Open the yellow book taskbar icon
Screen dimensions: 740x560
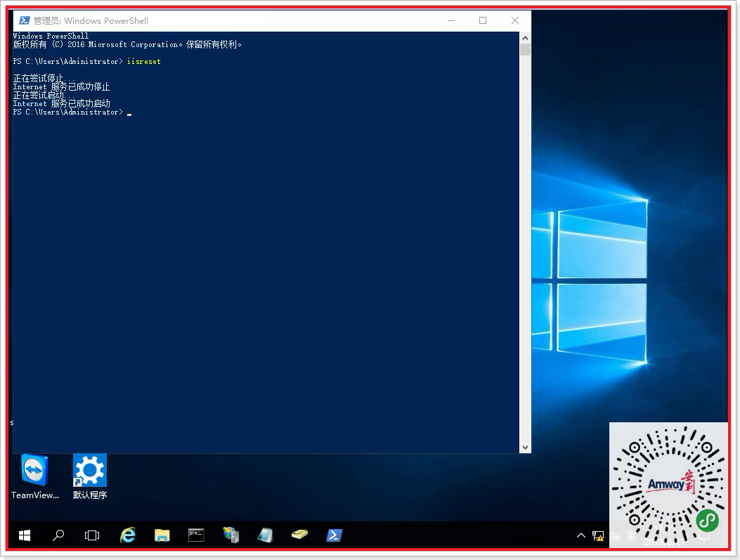pyautogui.click(x=299, y=535)
